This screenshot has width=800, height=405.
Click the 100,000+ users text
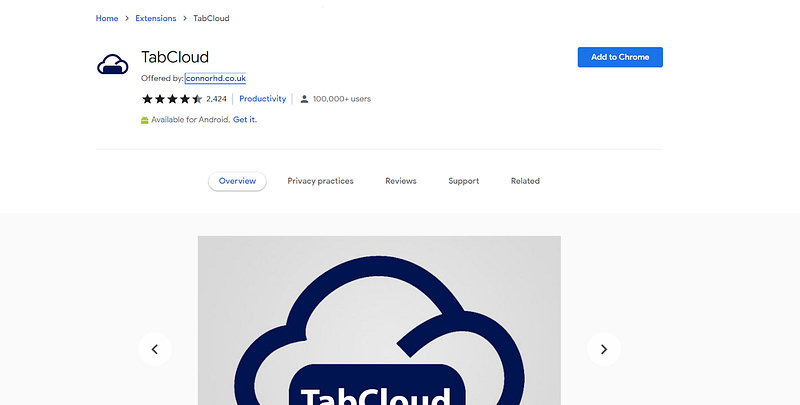(x=342, y=99)
